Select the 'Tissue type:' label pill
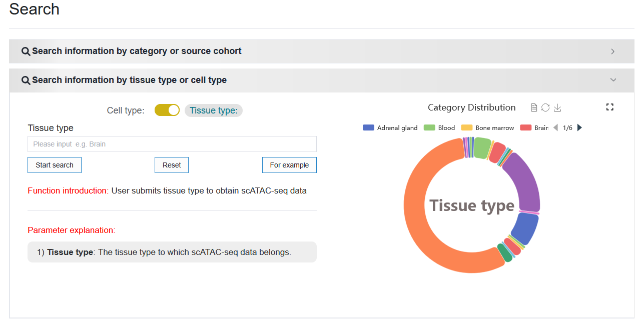 point(214,110)
